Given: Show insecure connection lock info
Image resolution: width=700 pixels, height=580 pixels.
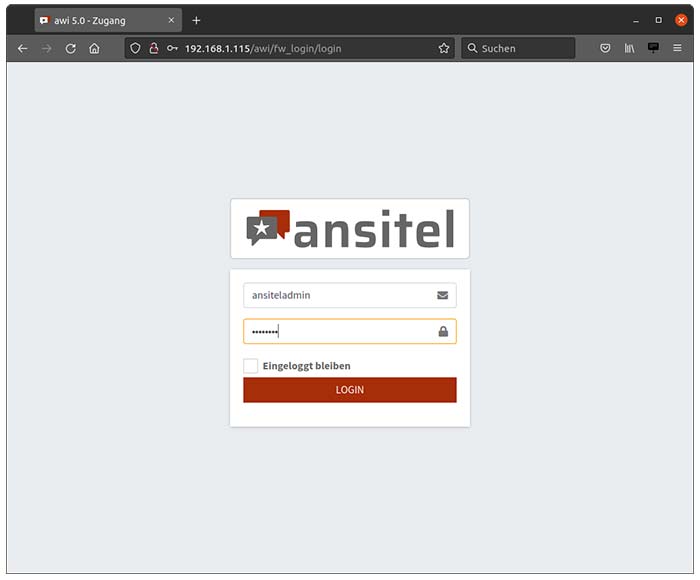Looking at the screenshot, I should (154, 48).
